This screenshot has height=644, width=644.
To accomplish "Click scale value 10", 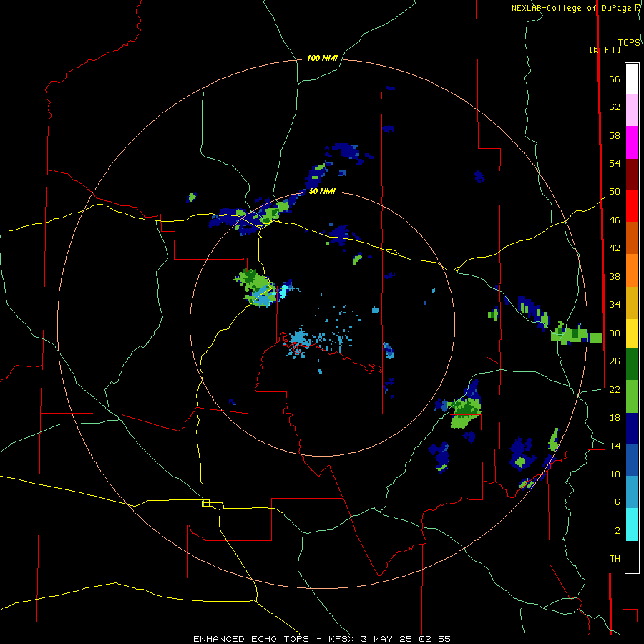I will click(x=615, y=474).
